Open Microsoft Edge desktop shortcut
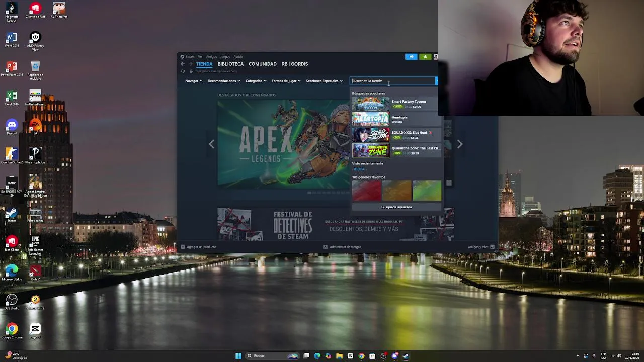This screenshot has width=644, height=362. [x=12, y=273]
